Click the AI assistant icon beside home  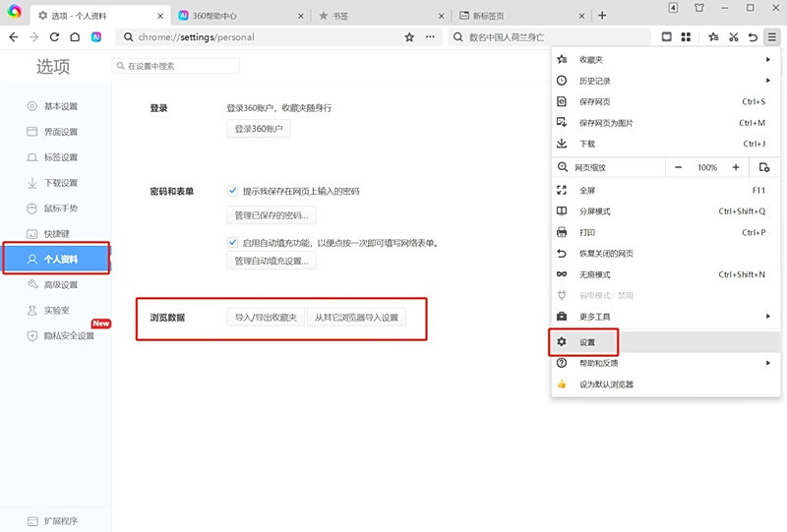point(96,36)
